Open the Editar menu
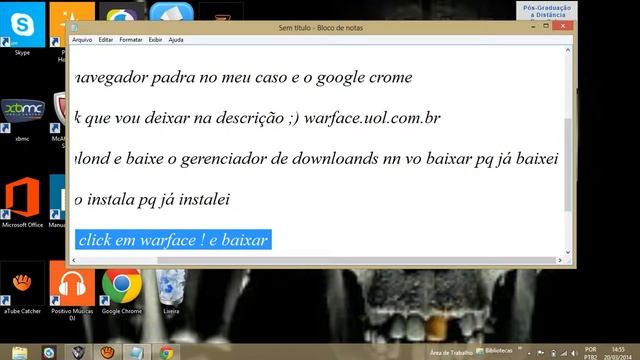This screenshot has width=640, height=360. [105, 40]
